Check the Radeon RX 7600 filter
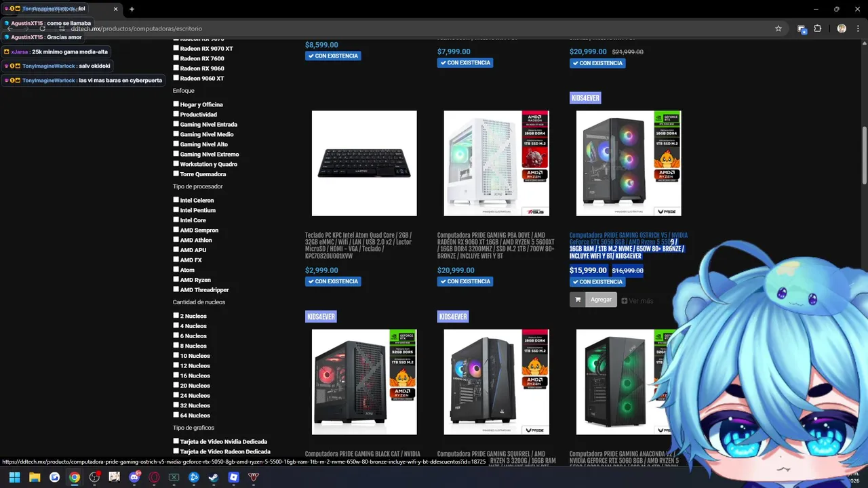This screenshot has width=868, height=488. (x=176, y=58)
